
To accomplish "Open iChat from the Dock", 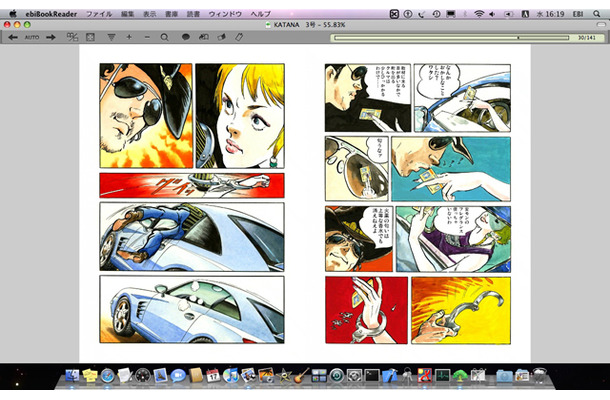I will tap(178, 375).
